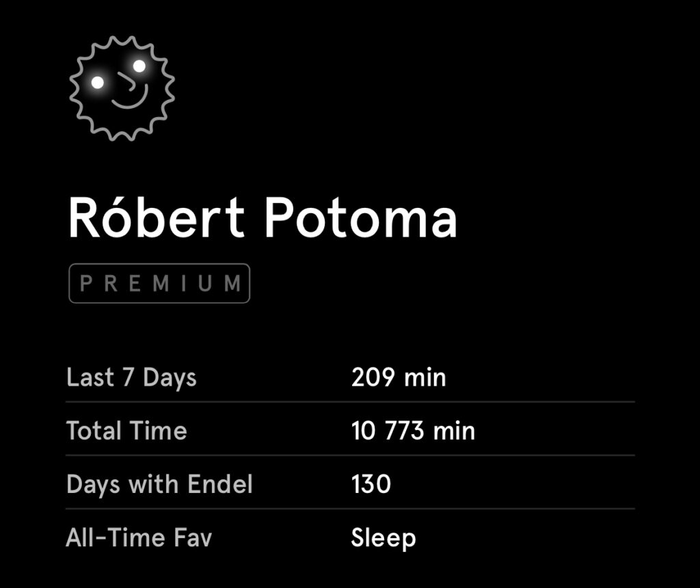Select the 130 days value

click(371, 485)
